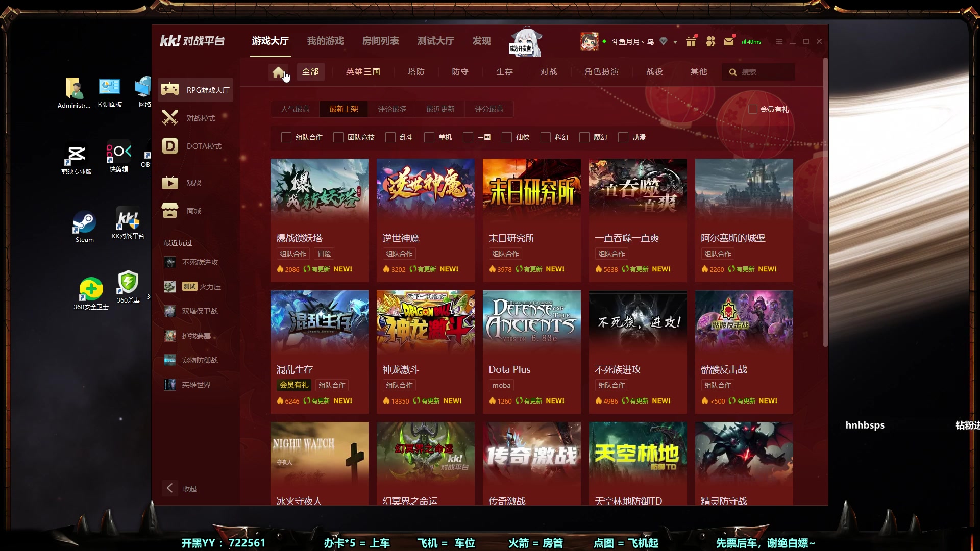Open 观战 spectate entry in sidebar
The width and height of the screenshot is (980, 551).
pyautogui.click(x=195, y=182)
